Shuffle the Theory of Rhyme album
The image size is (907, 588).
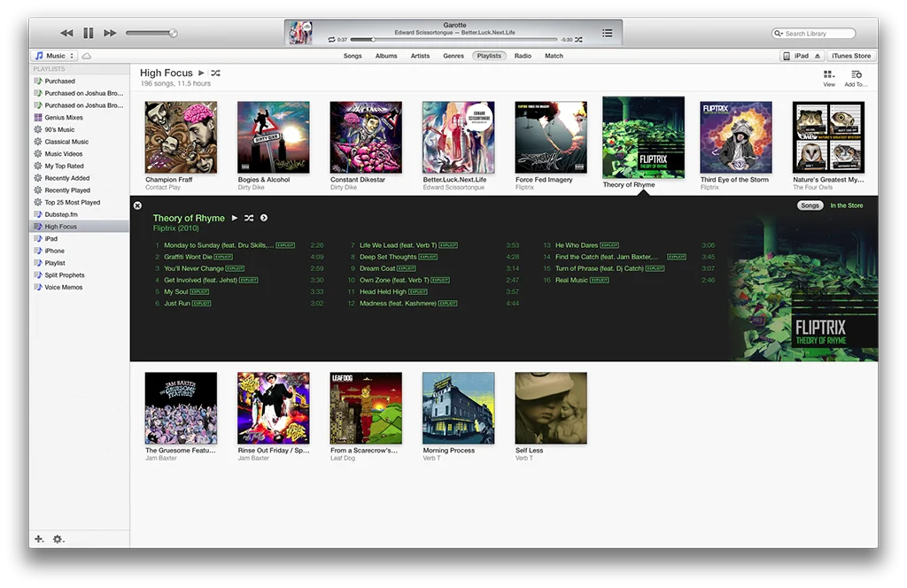pyautogui.click(x=249, y=218)
